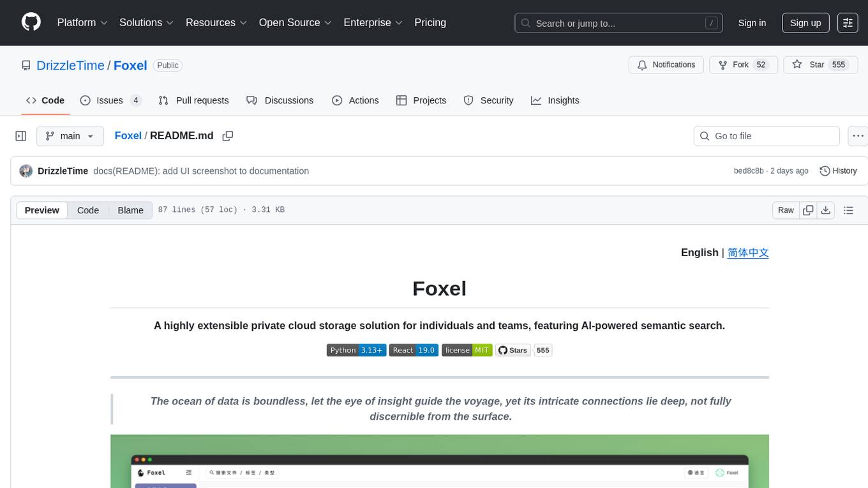Switch to the Blame view

(130, 210)
